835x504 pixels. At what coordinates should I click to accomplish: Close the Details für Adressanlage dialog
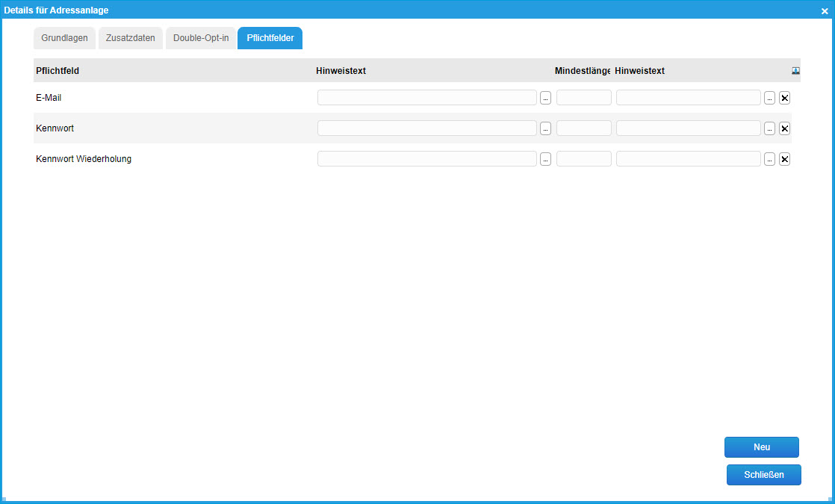click(825, 11)
